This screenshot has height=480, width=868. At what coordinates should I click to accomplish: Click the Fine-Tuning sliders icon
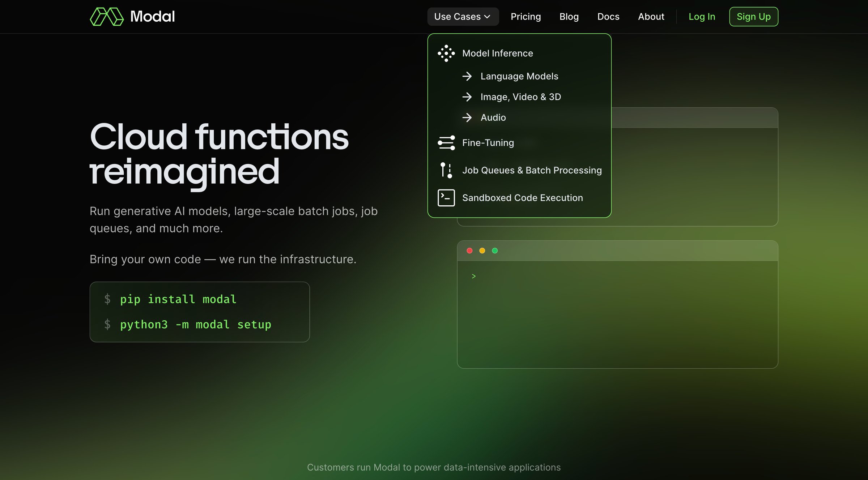446,143
